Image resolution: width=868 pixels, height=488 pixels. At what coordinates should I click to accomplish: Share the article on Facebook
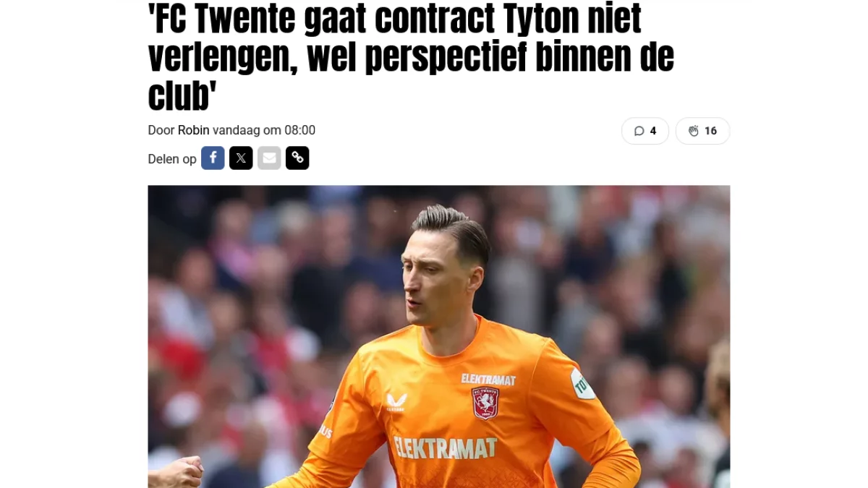click(x=213, y=158)
